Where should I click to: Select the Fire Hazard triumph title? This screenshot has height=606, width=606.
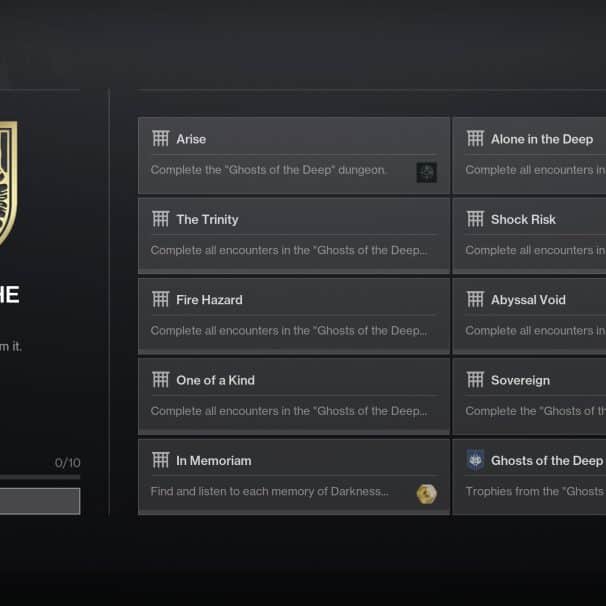coord(209,300)
